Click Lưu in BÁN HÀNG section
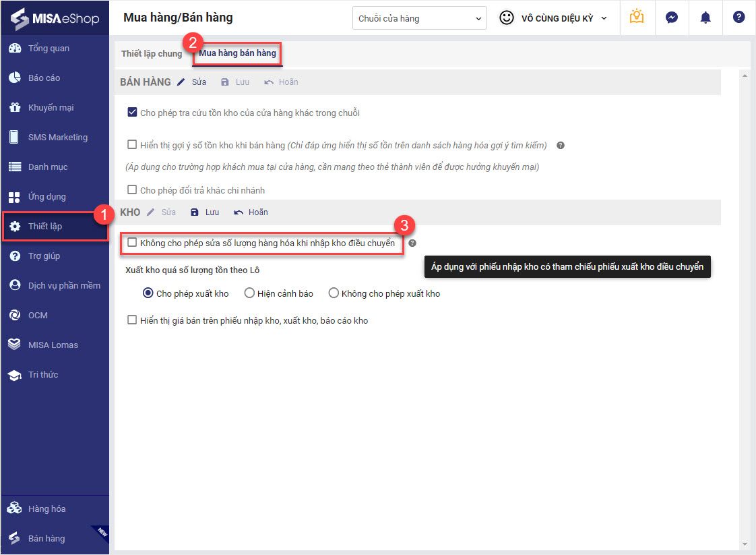 (x=243, y=82)
